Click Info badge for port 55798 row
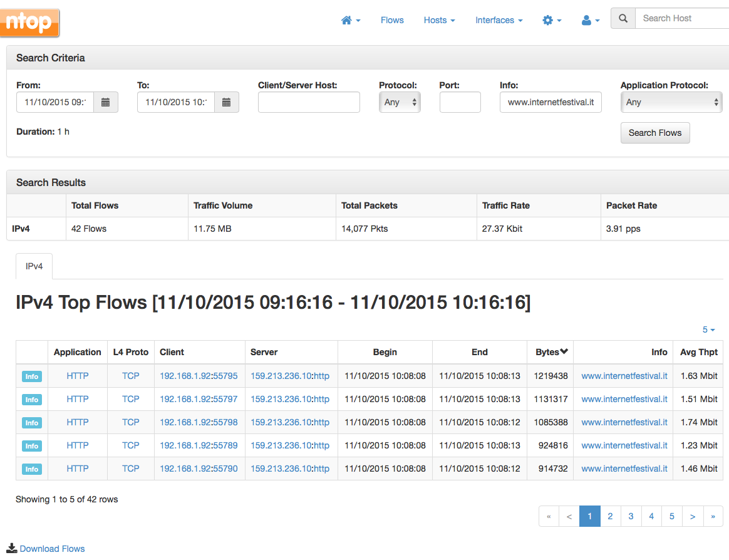 (31, 423)
